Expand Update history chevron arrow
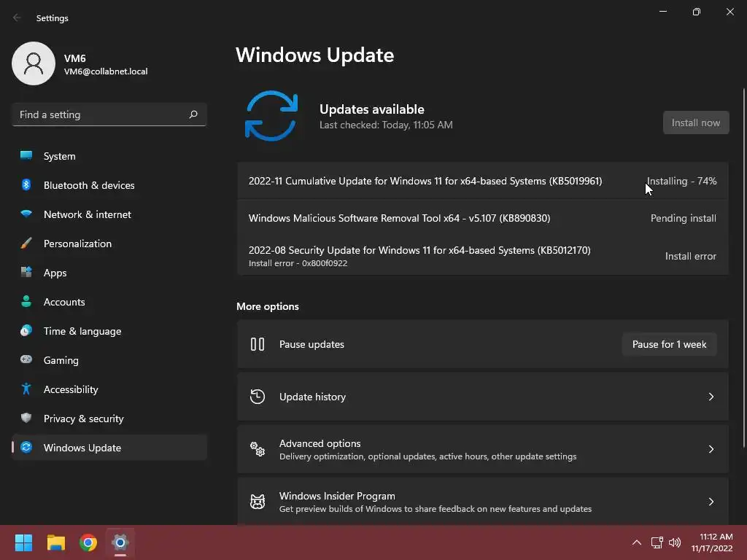The image size is (747, 560). coord(711,396)
